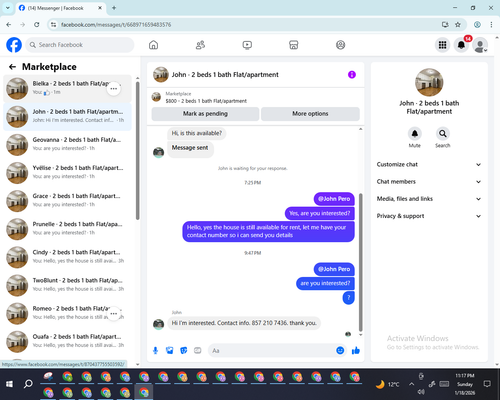Send a voice clip with microphone icon
The height and width of the screenshot is (400, 500).
(155, 350)
